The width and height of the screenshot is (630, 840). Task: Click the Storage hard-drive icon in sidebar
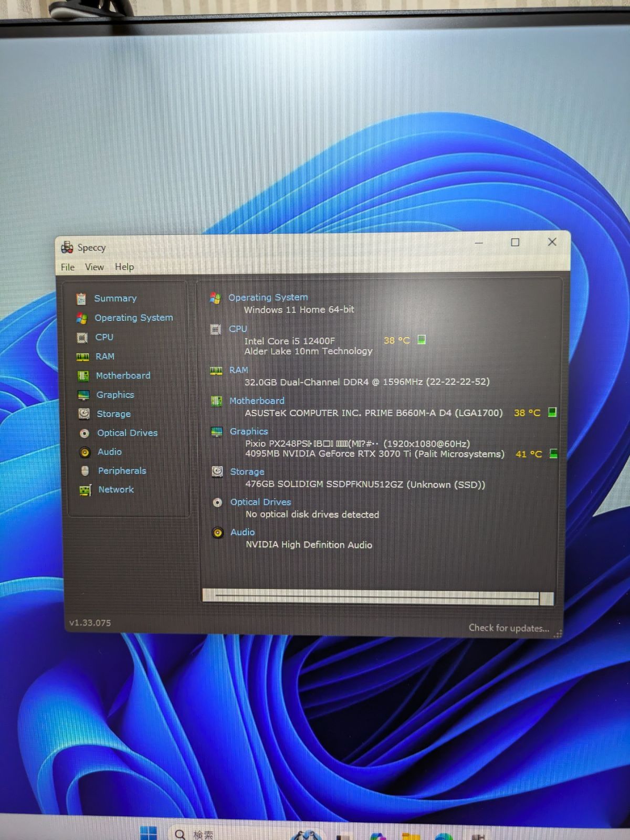(x=83, y=414)
